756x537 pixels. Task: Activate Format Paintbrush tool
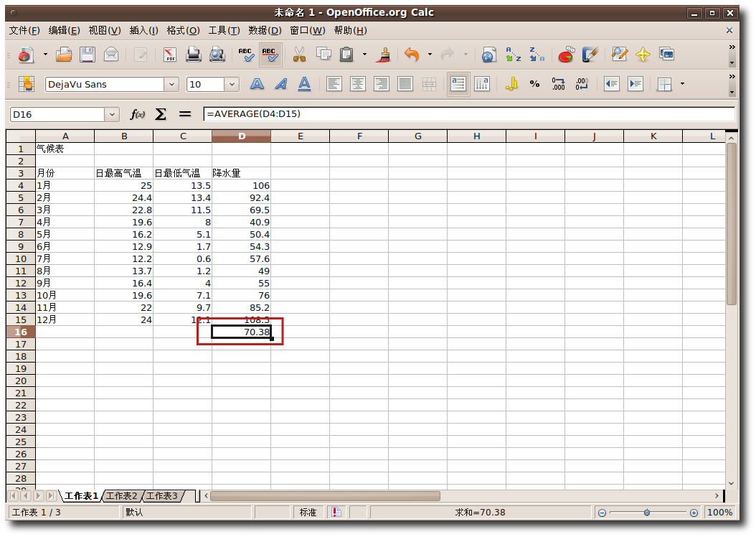[x=384, y=55]
